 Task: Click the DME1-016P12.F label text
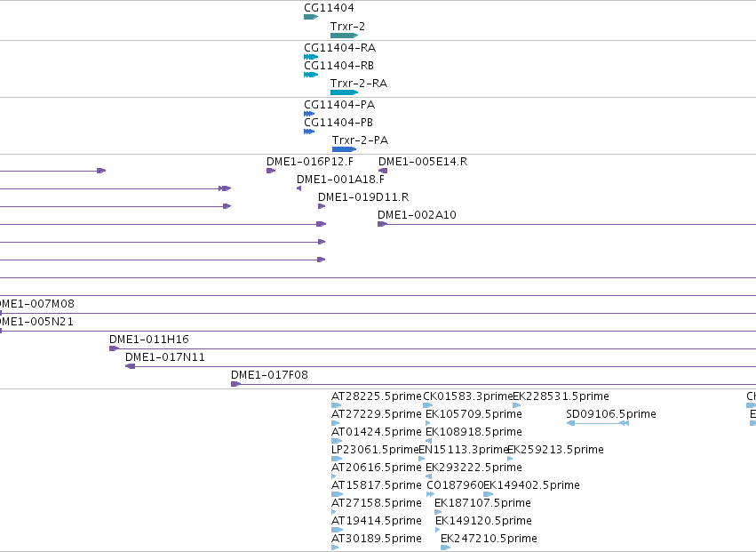coord(310,162)
